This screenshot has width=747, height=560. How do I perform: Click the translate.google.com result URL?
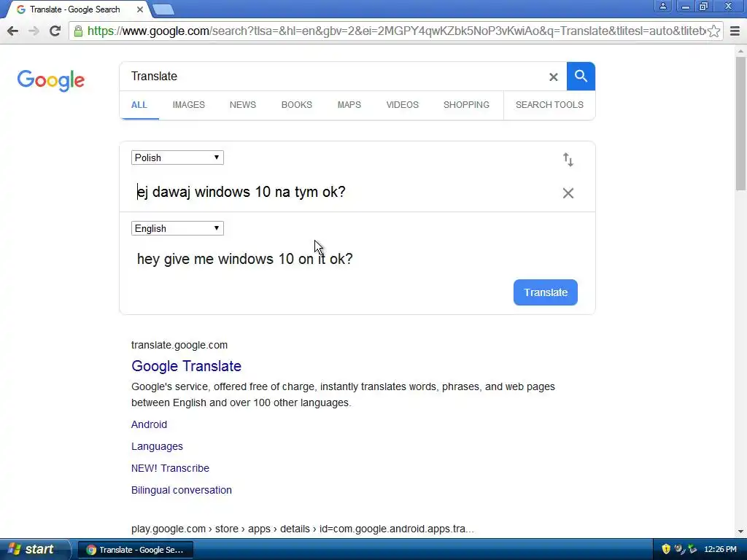(179, 345)
